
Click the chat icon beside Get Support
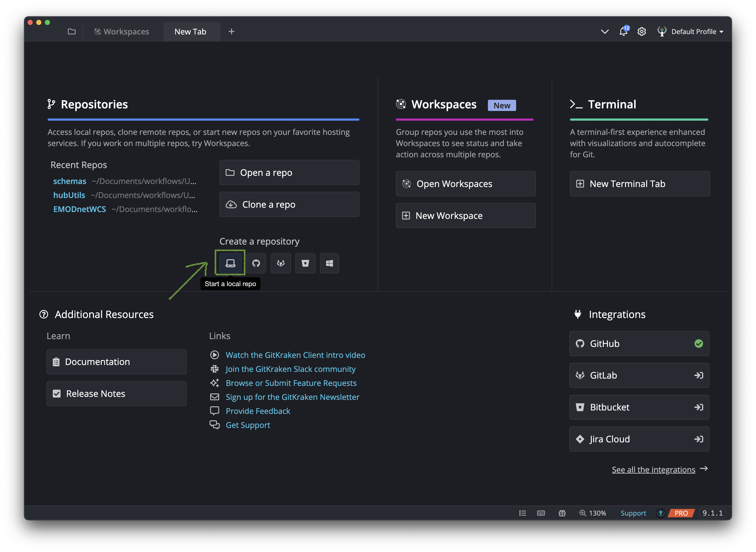coord(215,425)
